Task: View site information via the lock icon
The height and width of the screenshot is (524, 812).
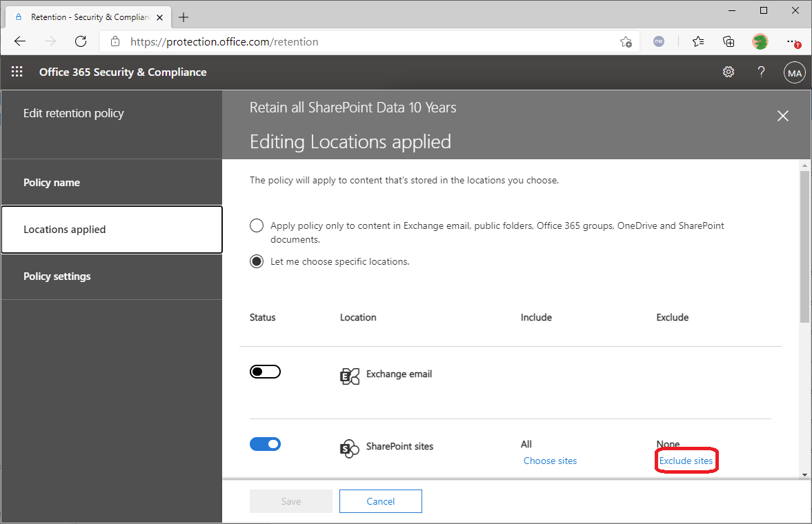Action: tap(115, 41)
